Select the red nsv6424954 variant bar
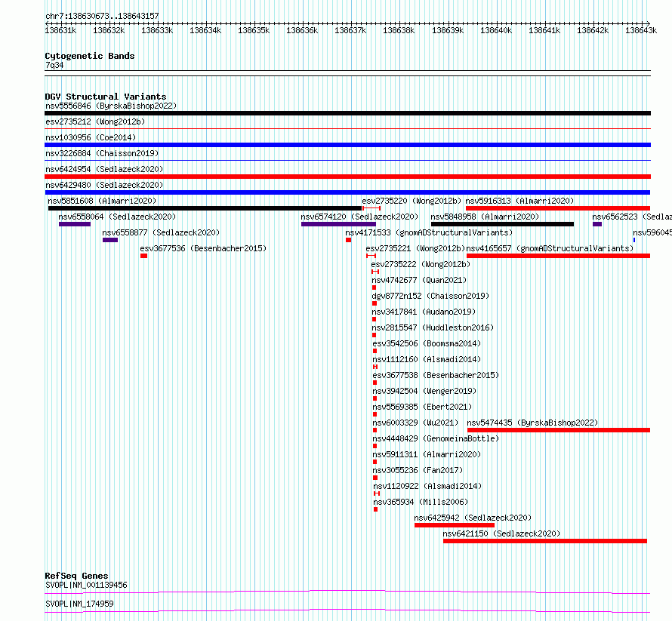Viewport: 672px width, 621px height. [347, 177]
